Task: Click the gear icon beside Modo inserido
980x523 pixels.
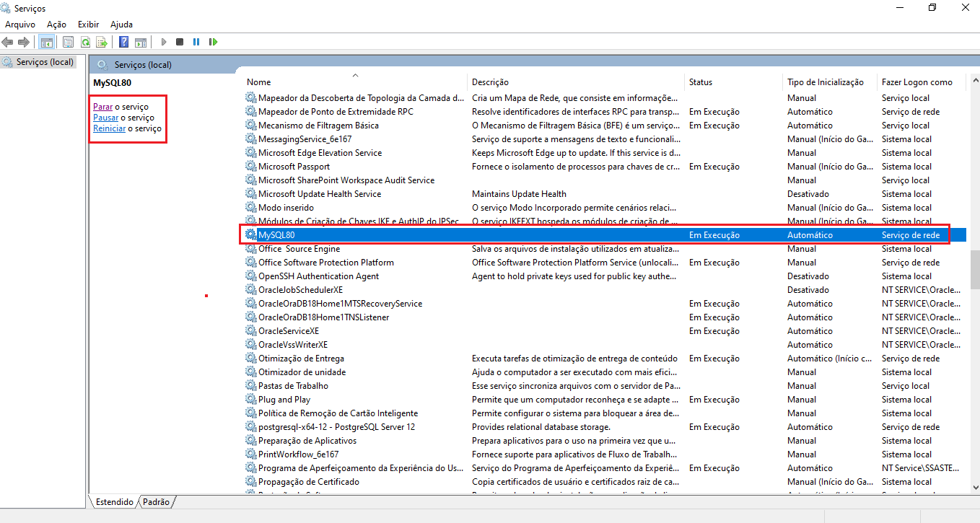Action: click(x=250, y=208)
